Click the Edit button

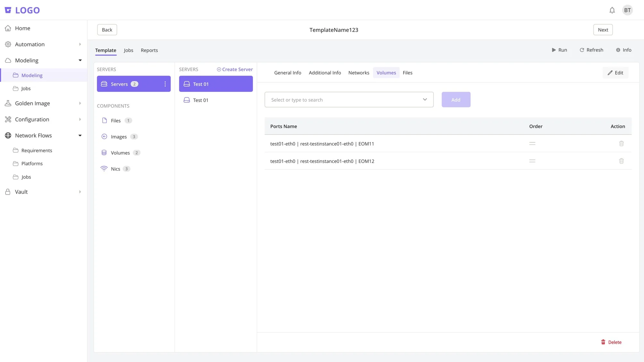click(615, 73)
